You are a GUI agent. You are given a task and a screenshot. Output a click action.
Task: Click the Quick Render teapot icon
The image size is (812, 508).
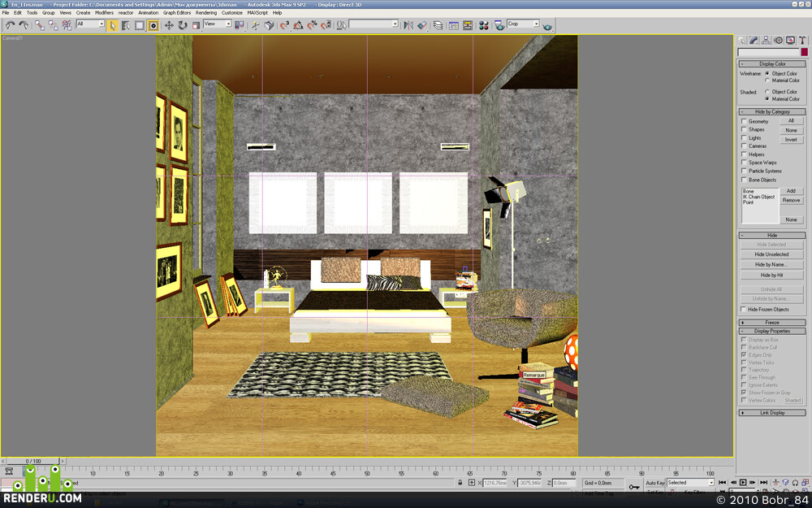click(547, 25)
